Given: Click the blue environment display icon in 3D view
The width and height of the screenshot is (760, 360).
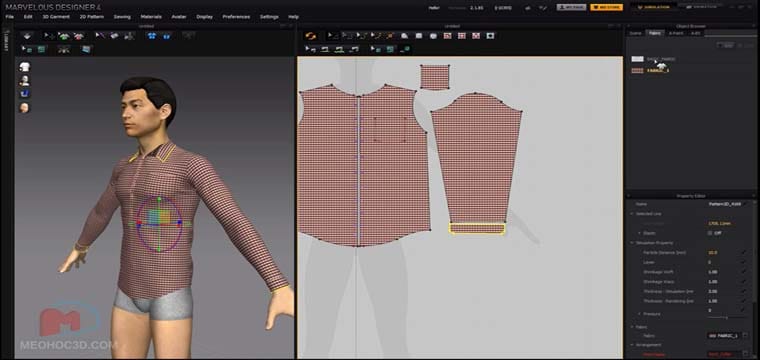Looking at the screenshot, I should pos(24,94).
